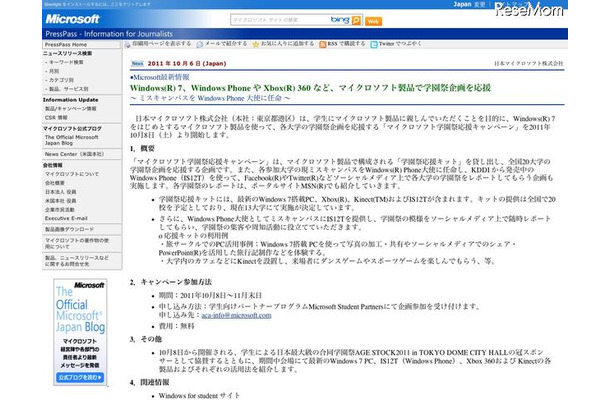Click the 4. 関連情報 section heading
Image resolution: width=610 pixels, height=400 pixels.
[149, 382]
